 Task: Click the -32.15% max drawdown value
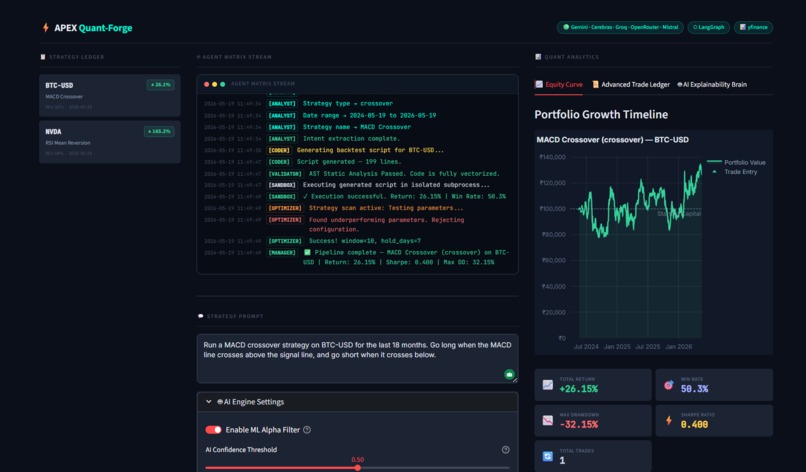coord(579,425)
